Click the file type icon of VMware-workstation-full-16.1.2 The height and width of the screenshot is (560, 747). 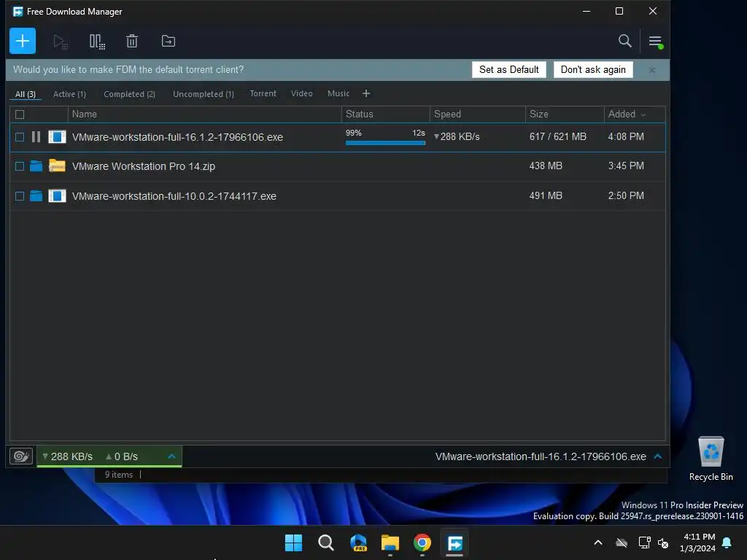pos(57,137)
